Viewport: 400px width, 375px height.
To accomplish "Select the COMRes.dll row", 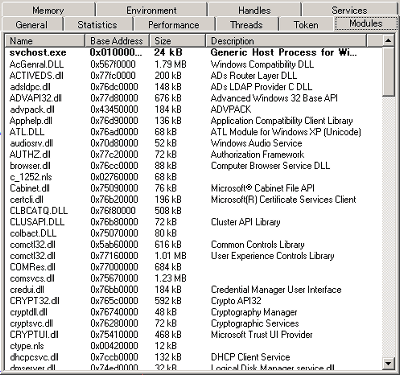I will (193, 267).
